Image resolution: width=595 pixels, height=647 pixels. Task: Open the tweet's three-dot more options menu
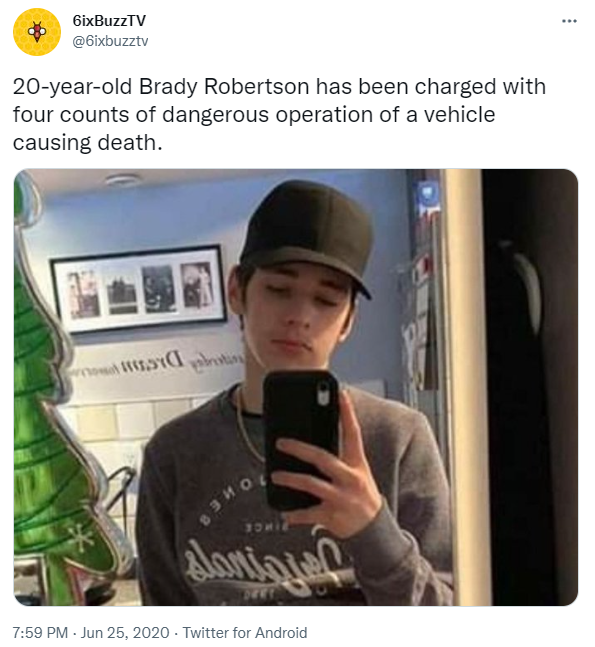click(569, 21)
